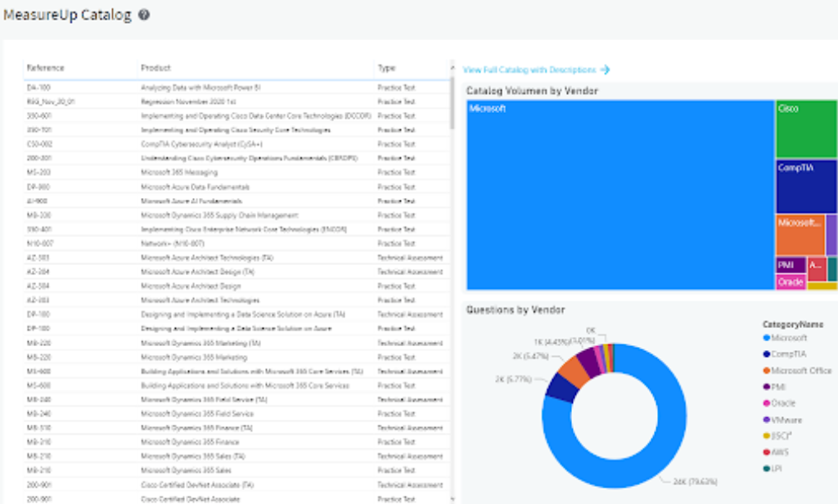Click the table scrollbar down arrow
The height and width of the screenshot is (504, 838).
(452, 499)
